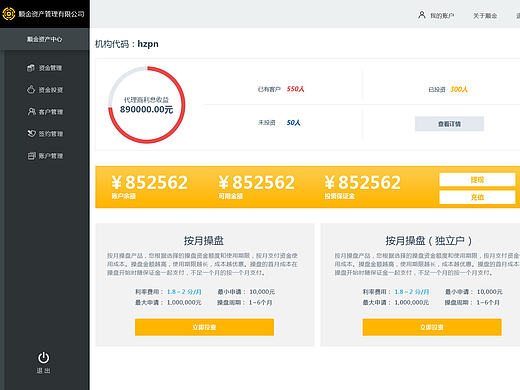Click the 已有客户 label
This screenshot has height=390, width=520.
tap(269, 89)
